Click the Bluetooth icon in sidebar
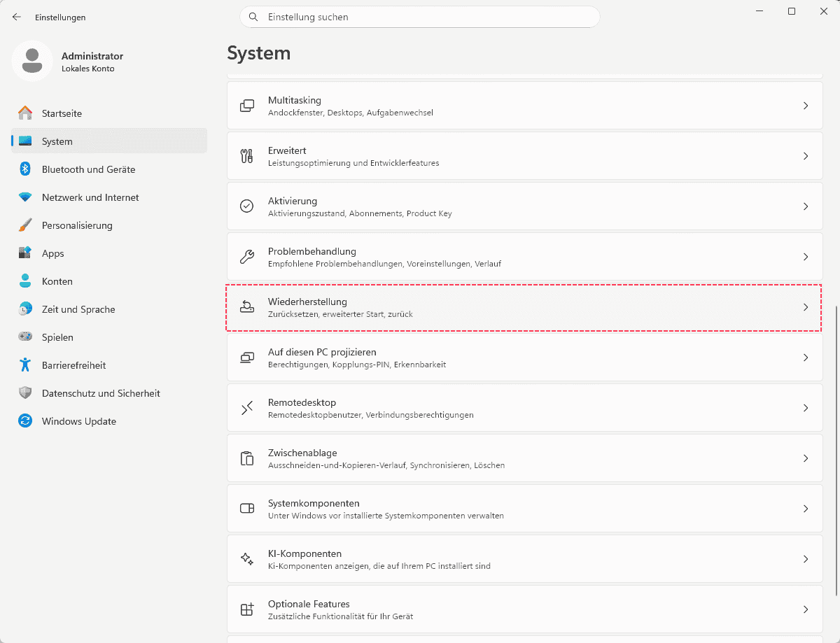The height and width of the screenshot is (643, 840). (25, 169)
